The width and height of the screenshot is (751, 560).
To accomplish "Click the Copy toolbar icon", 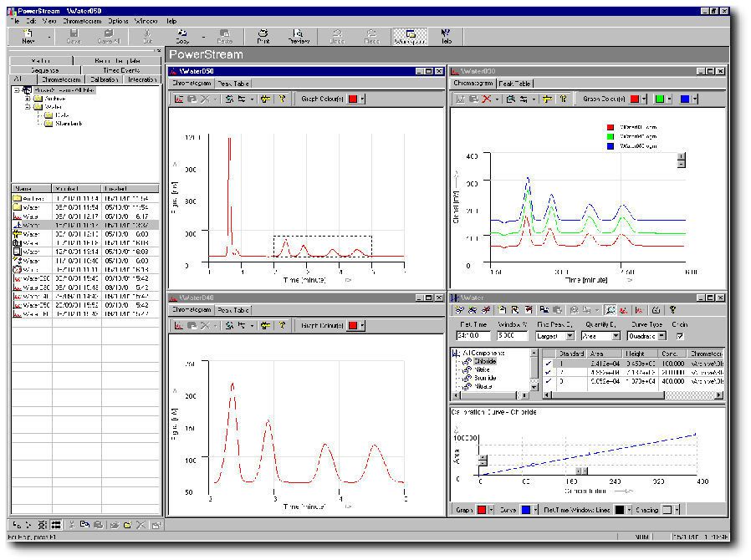I will [182, 35].
